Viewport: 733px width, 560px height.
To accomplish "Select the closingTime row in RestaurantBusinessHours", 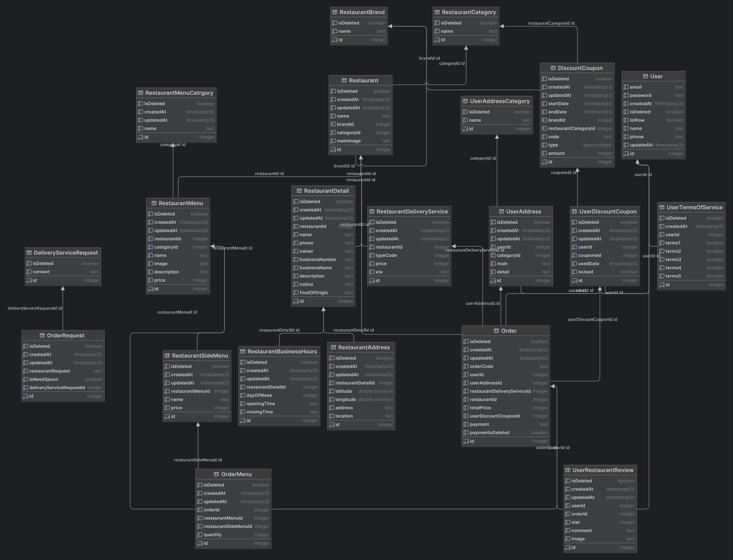I will point(259,412).
